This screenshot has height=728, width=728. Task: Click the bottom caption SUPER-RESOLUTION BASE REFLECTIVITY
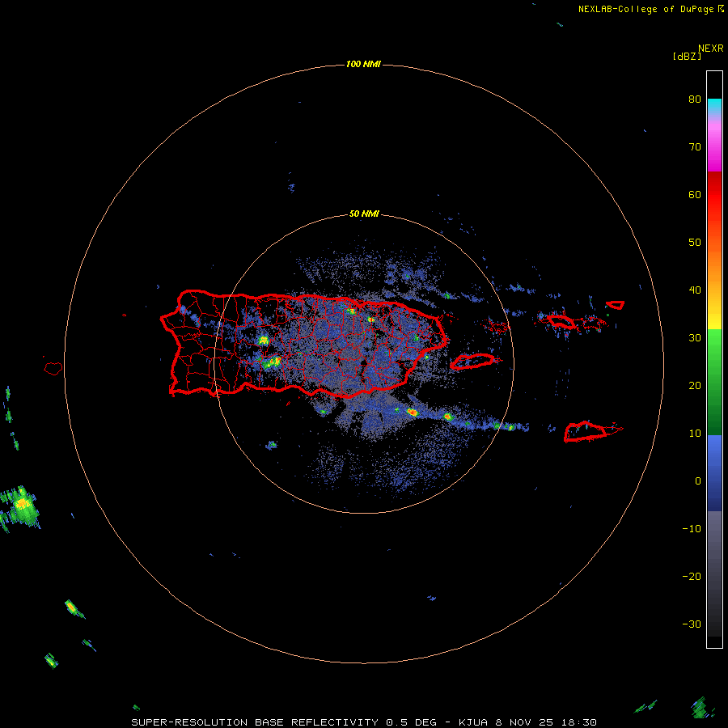click(x=255, y=722)
